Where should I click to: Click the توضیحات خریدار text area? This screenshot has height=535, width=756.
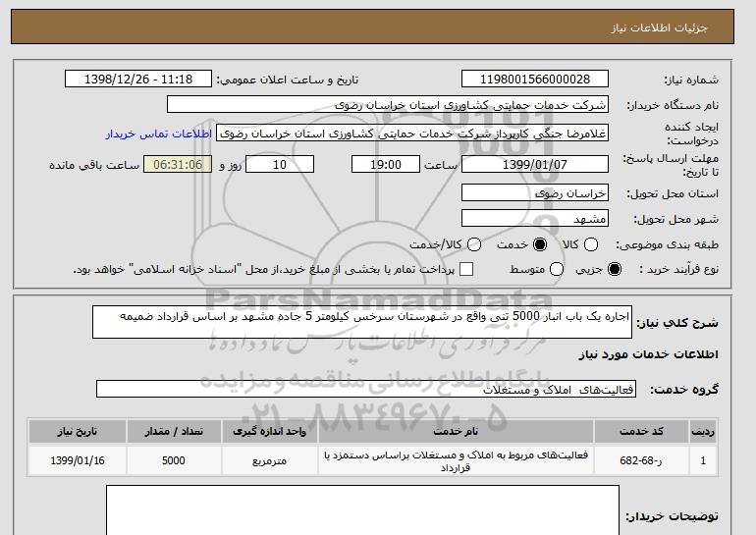362,510
